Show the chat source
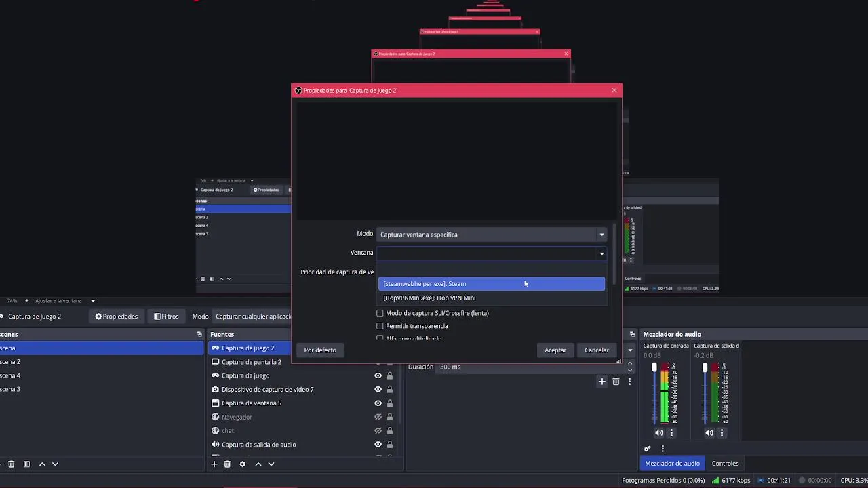 point(378,431)
